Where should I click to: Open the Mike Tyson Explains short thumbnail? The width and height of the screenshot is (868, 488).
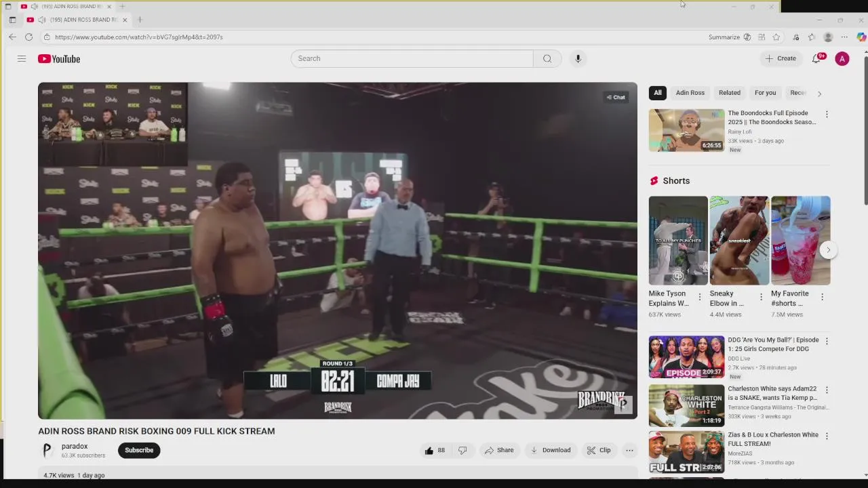678,241
